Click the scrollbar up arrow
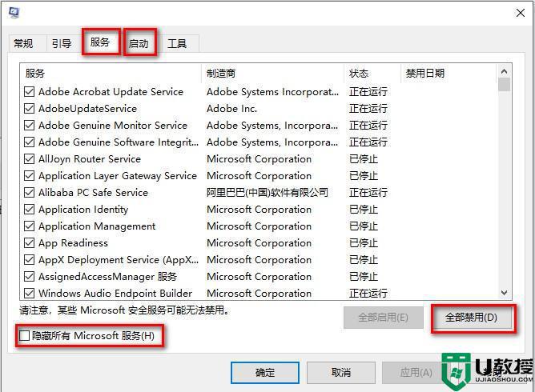 (504, 71)
